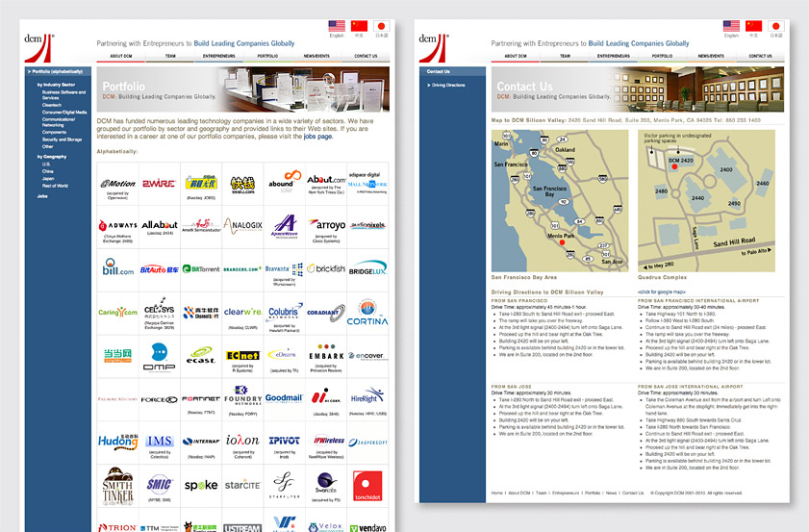This screenshot has width=809, height=532.
Task: Open the Hudong logo
Action: [x=118, y=442]
